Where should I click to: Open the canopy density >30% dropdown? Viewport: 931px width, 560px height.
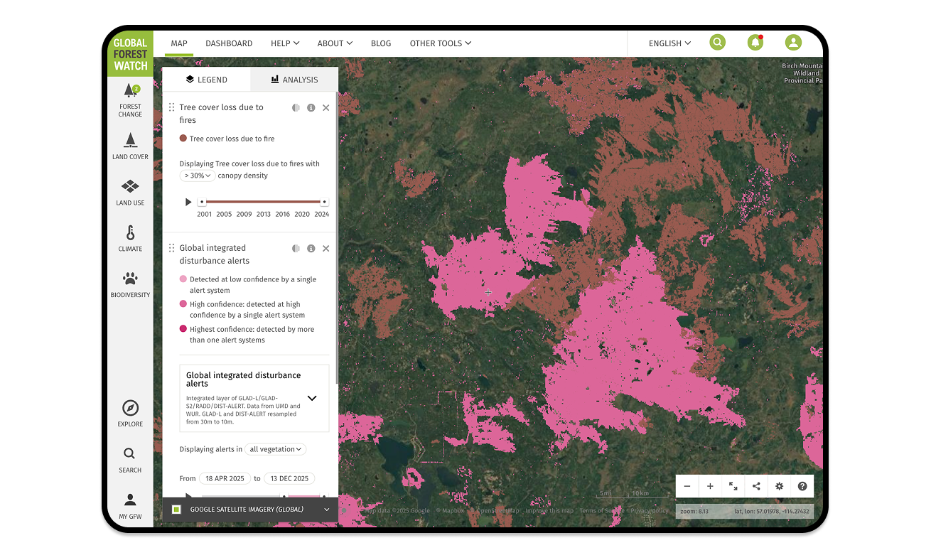coord(197,176)
